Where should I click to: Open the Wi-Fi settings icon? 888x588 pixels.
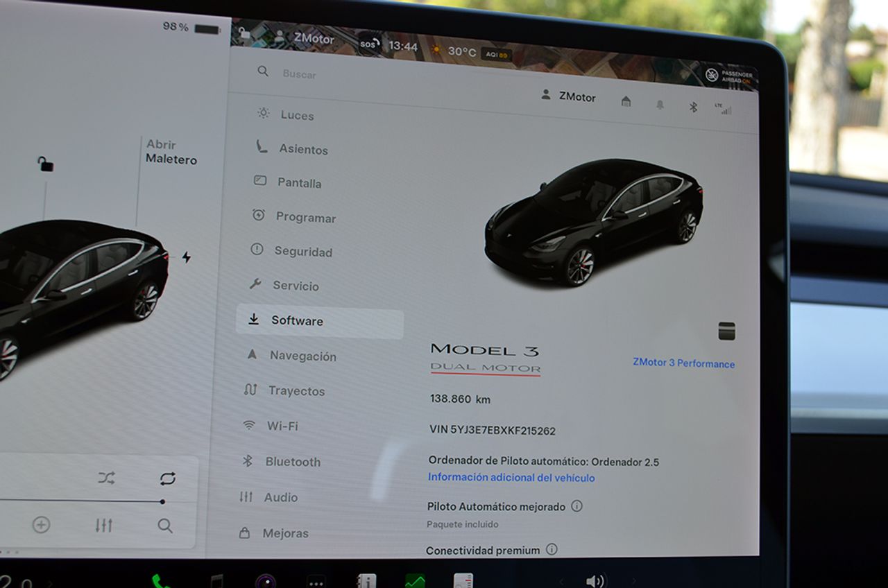(x=248, y=424)
